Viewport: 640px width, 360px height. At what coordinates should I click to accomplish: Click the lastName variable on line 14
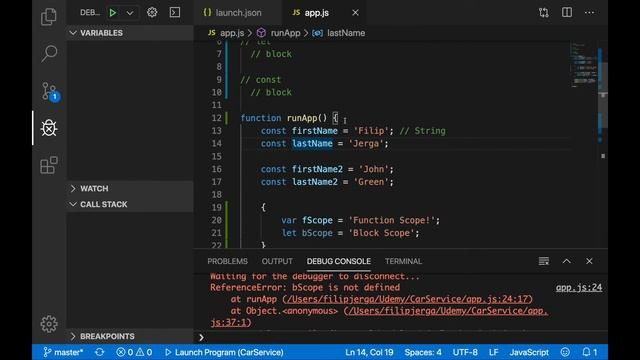click(312, 144)
